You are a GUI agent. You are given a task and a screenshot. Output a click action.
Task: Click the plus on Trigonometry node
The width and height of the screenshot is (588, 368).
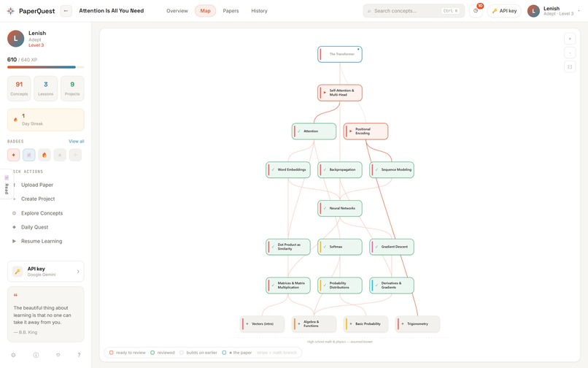[403, 323]
